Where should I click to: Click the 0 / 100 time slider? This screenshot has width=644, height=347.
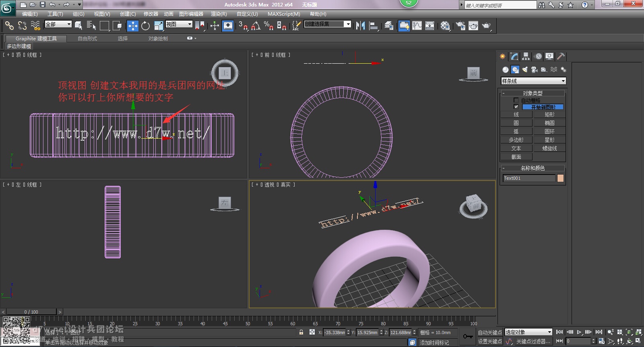click(31, 312)
